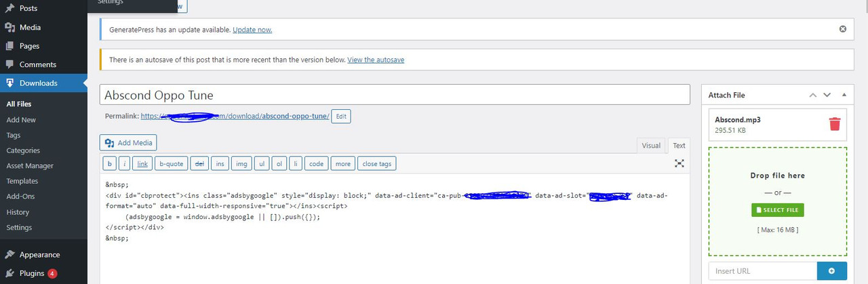Move Attach File panel up
Image resolution: width=868 pixels, height=284 pixels.
pos(813,96)
